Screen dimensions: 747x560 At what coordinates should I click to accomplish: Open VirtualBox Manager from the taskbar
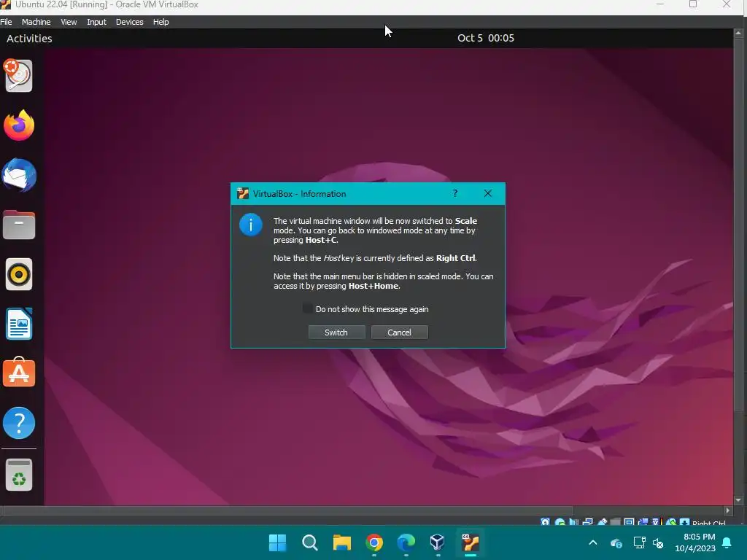438,542
